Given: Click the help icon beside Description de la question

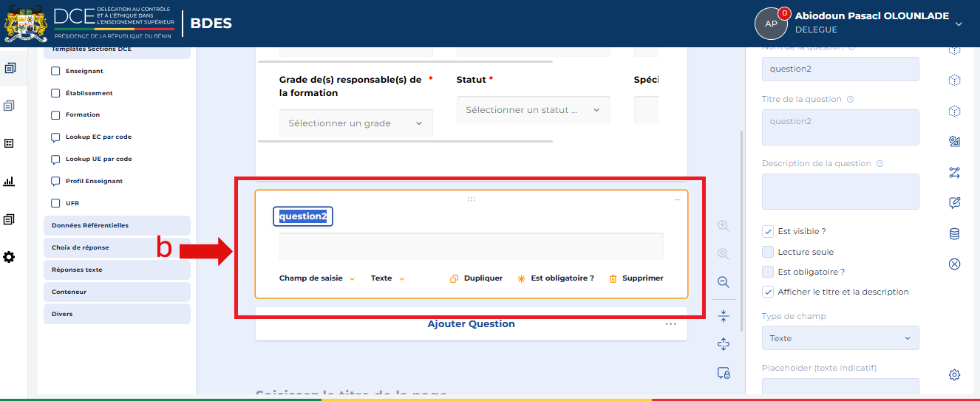Looking at the screenshot, I should click(879, 163).
